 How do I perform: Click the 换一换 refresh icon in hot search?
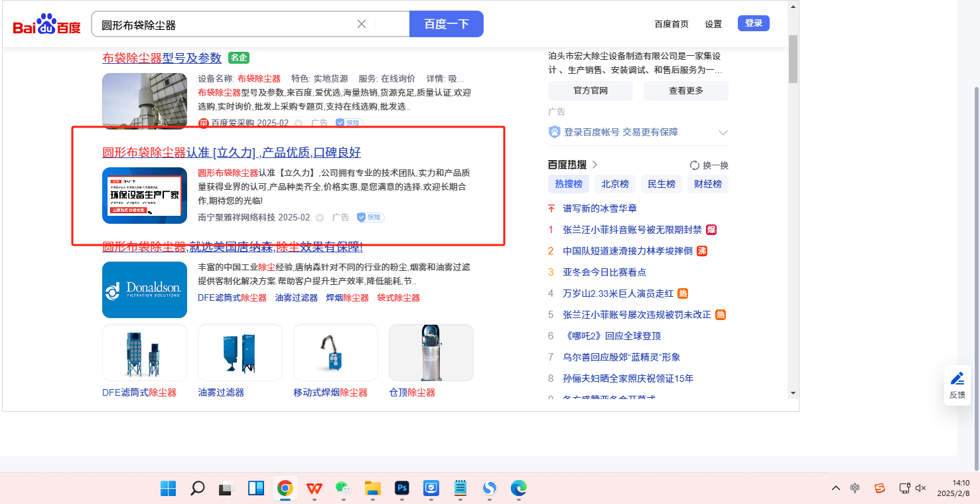pos(695,165)
